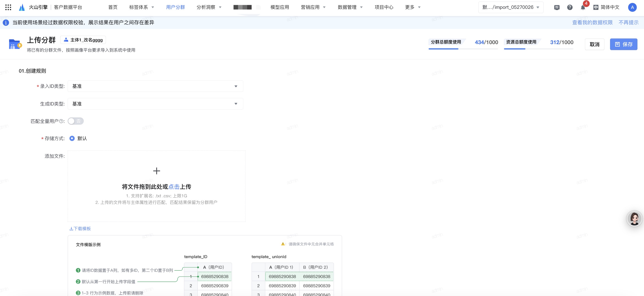
Task: Click the warning icon near merged cells note
Action: coord(283,244)
